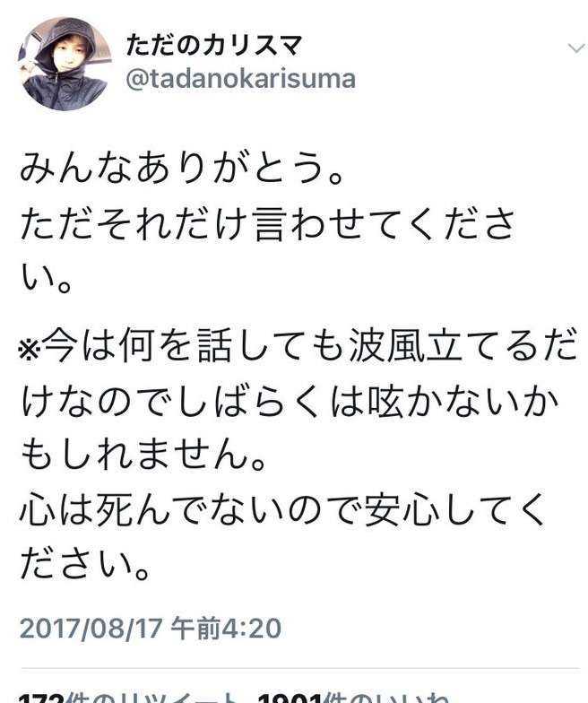Click the けなのでしばらくは呟かないか line
The image size is (588, 703).
click(290, 401)
